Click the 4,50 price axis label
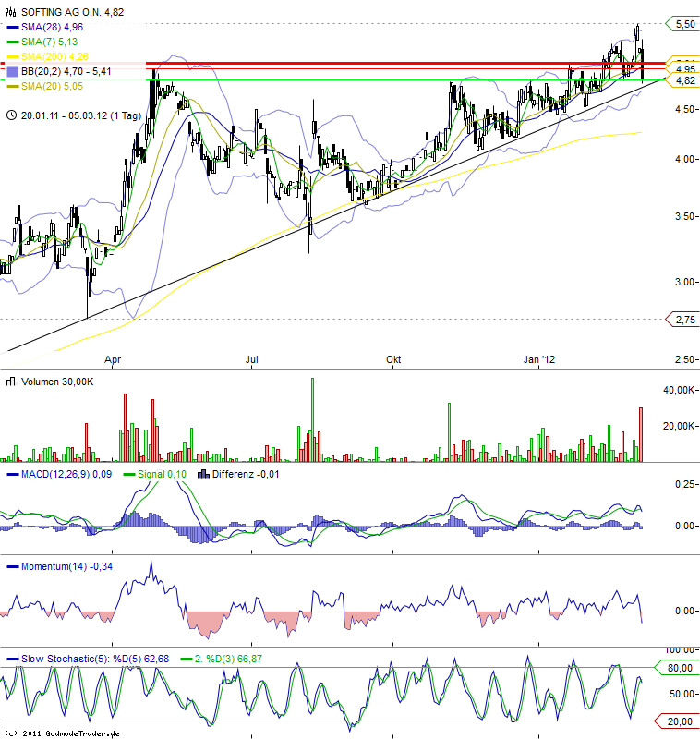 pyautogui.click(x=685, y=109)
